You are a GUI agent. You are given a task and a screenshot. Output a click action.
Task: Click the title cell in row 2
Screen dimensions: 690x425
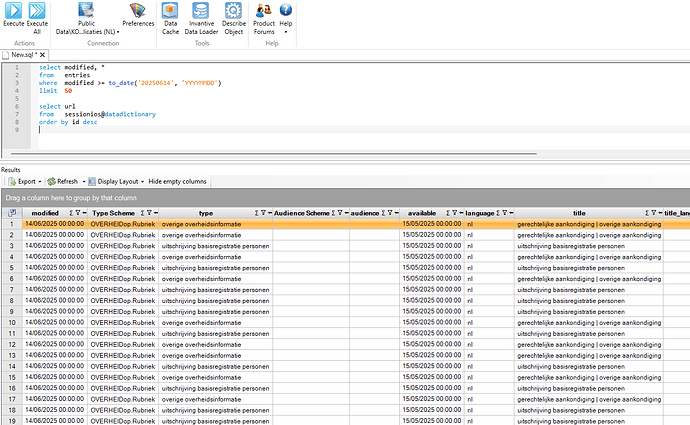pos(589,235)
